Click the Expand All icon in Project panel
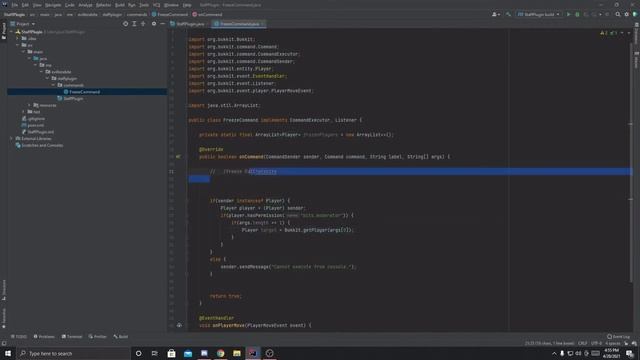This screenshot has width=640, height=360. click(x=134, y=24)
